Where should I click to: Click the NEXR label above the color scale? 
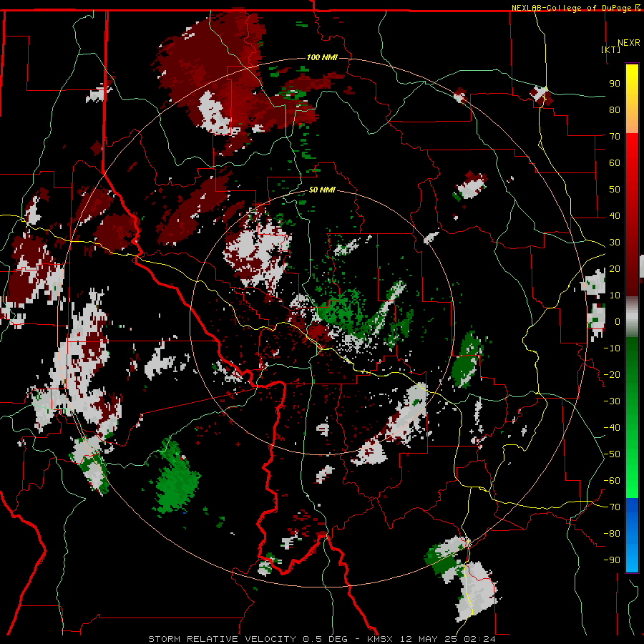(x=628, y=43)
